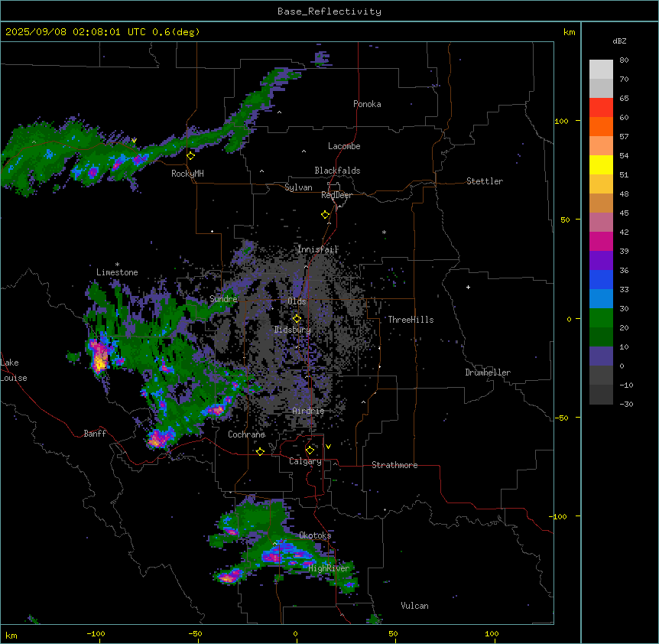
Task: Select the Lake Louise label
Action: pos(14,370)
